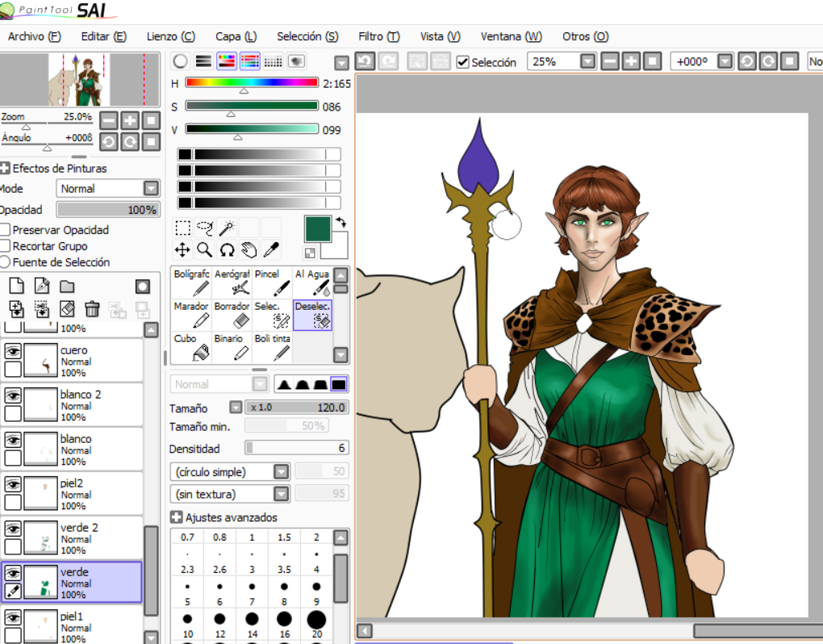
Task: Activate the magic wand selection tool
Action: pyautogui.click(x=228, y=228)
